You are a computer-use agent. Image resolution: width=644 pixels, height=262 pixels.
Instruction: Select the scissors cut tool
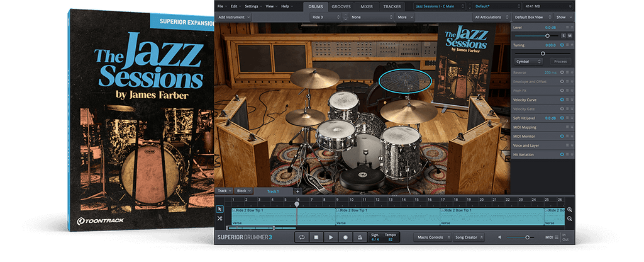pos(219,219)
